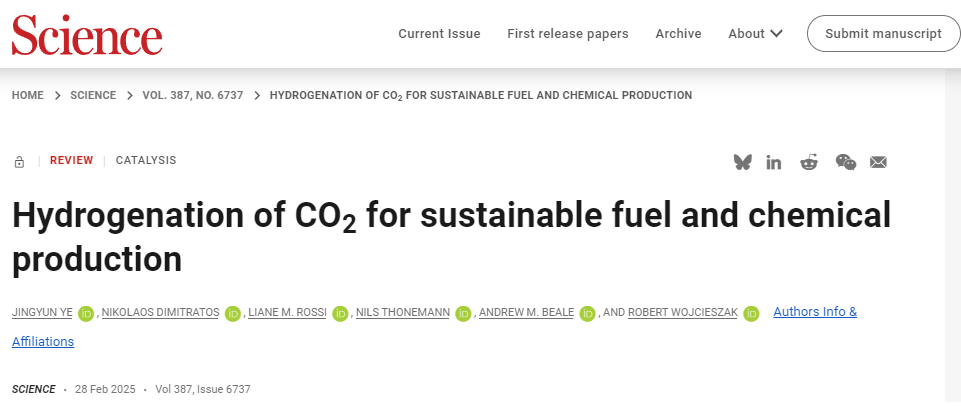This screenshot has height=406, width=961.
Task: Open the Current Issue menu item
Action: [439, 34]
